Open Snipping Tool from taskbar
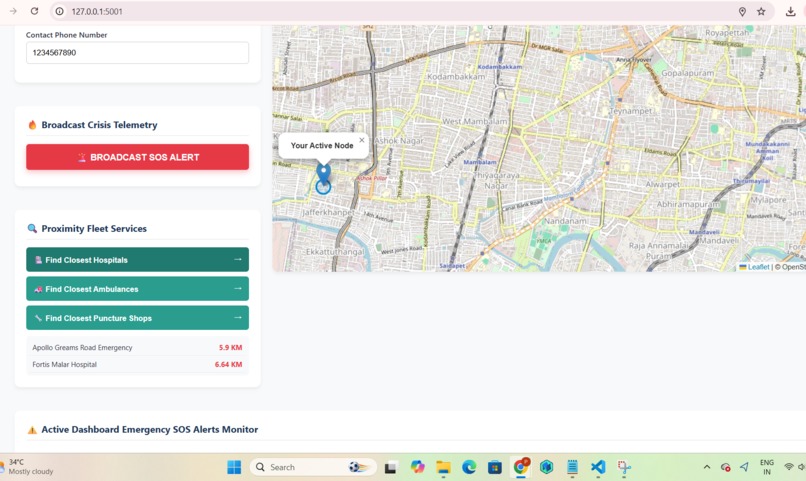This screenshot has height=481, width=806. coord(624,467)
